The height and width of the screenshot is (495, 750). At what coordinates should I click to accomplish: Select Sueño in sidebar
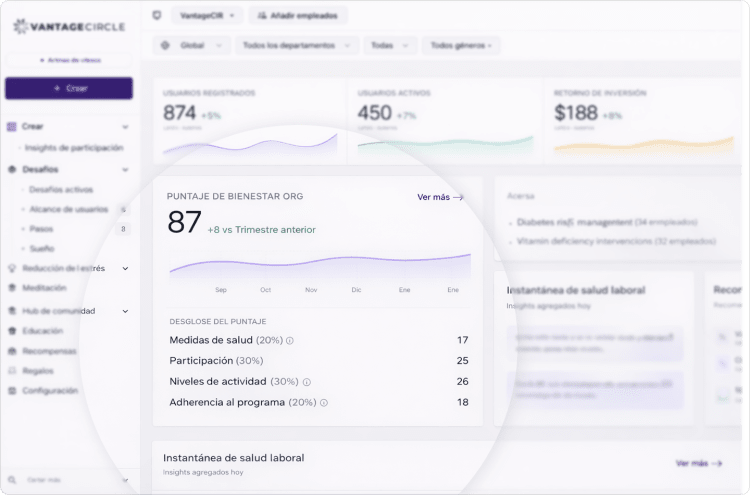pos(42,249)
